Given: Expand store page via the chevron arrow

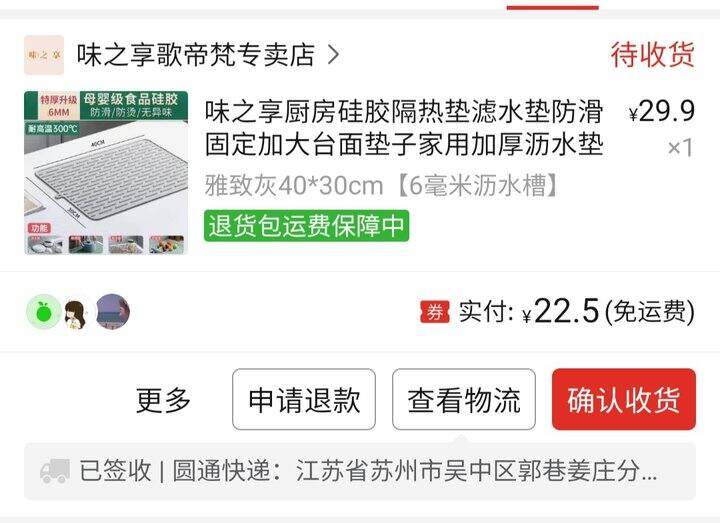Looking at the screenshot, I should 334,55.
